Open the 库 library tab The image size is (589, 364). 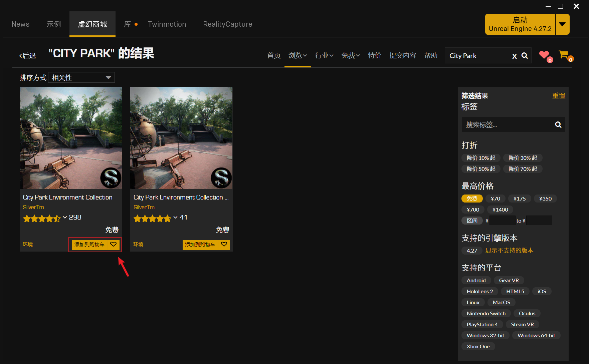point(128,24)
